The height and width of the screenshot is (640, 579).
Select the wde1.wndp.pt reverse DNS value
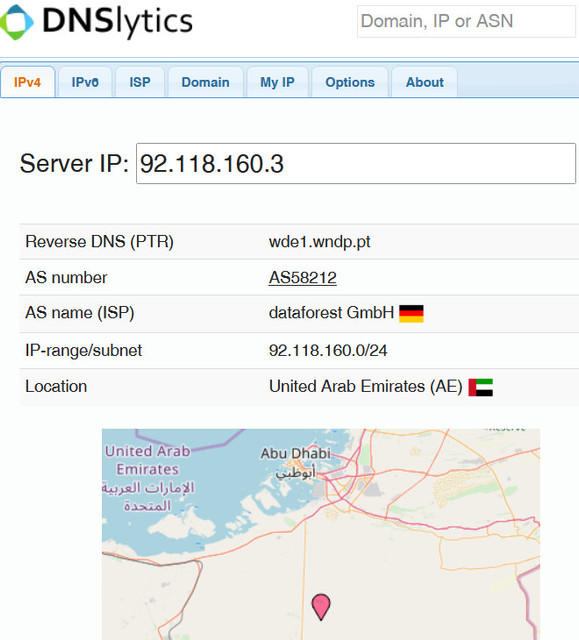319,242
